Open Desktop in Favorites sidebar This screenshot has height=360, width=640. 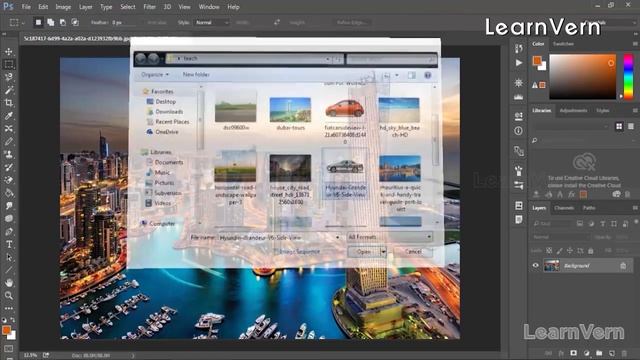pyautogui.click(x=165, y=101)
